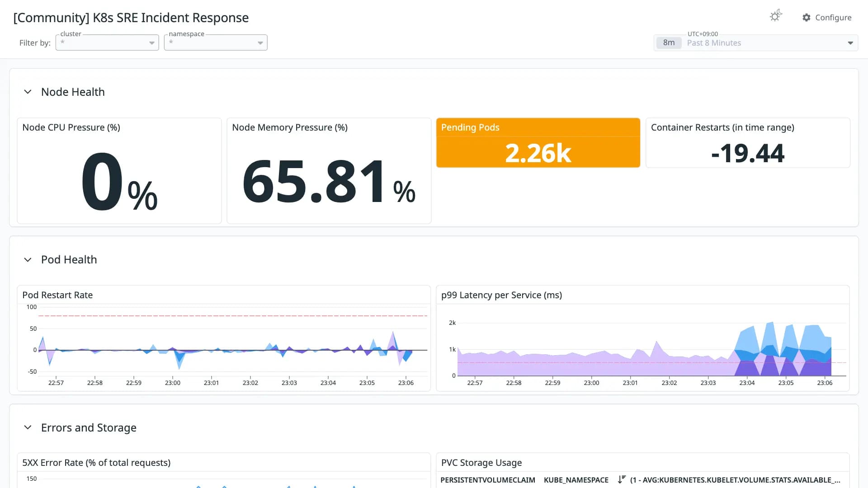Click the Node CPU Pressure 0% value
The width and height of the screenshot is (868, 488).
tap(119, 182)
